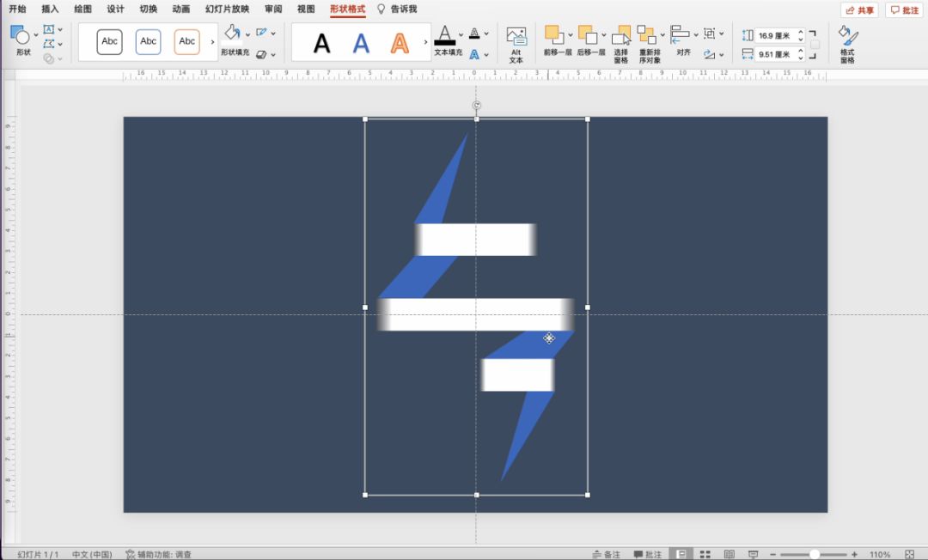This screenshot has height=560, width=928.
Task: Switch to normal view in status bar
Action: click(x=681, y=554)
